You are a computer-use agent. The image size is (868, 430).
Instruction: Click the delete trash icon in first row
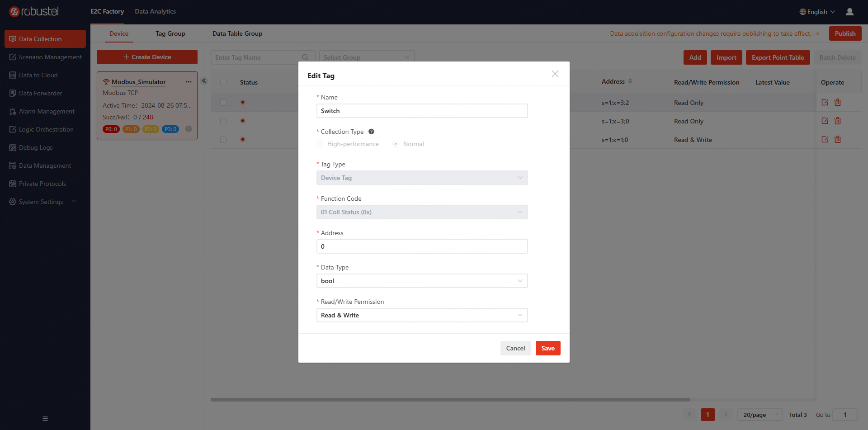tap(838, 103)
